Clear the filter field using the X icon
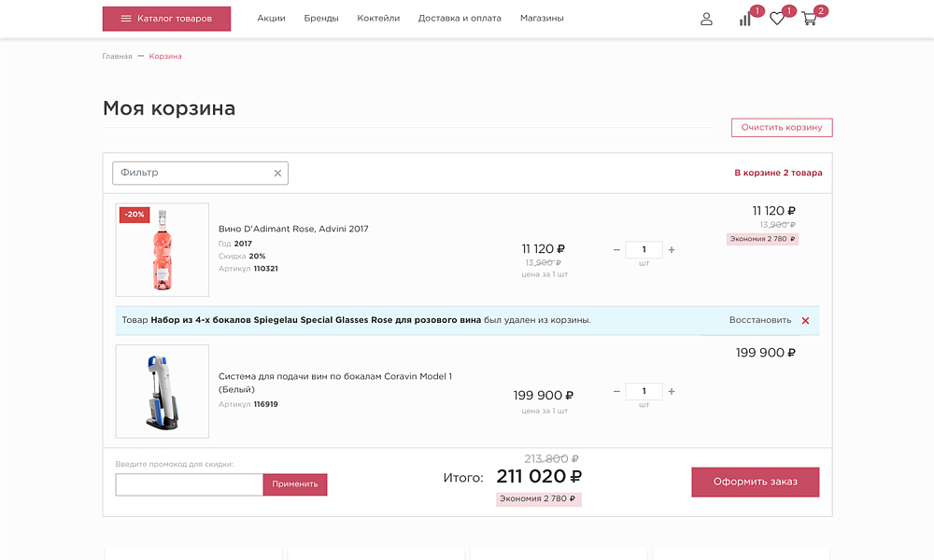Viewport: 934px width, 560px height. coord(276,173)
